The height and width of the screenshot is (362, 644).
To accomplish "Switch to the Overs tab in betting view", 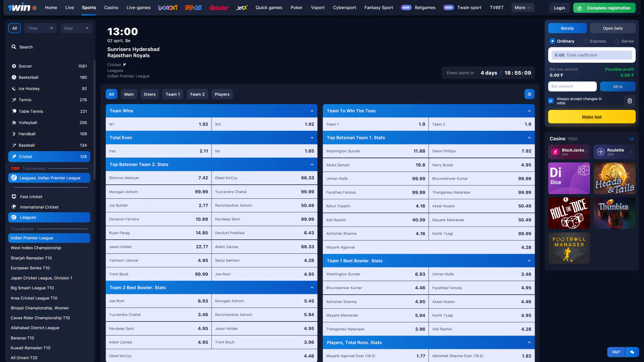I will 150,94.
